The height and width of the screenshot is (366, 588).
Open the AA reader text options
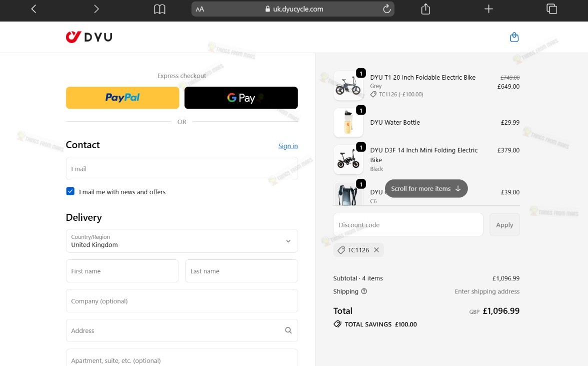click(x=200, y=9)
